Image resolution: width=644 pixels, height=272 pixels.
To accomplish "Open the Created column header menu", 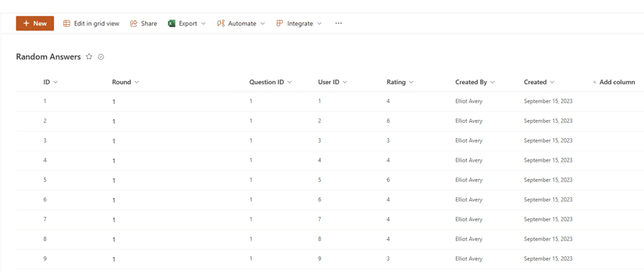I will pyautogui.click(x=539, y=82).
